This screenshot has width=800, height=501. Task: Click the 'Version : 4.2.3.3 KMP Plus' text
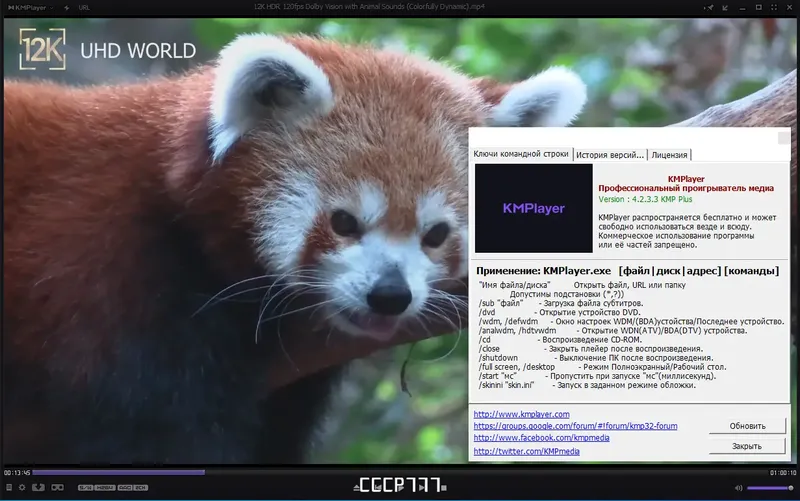pyautogui.click(x=645, y=199)
